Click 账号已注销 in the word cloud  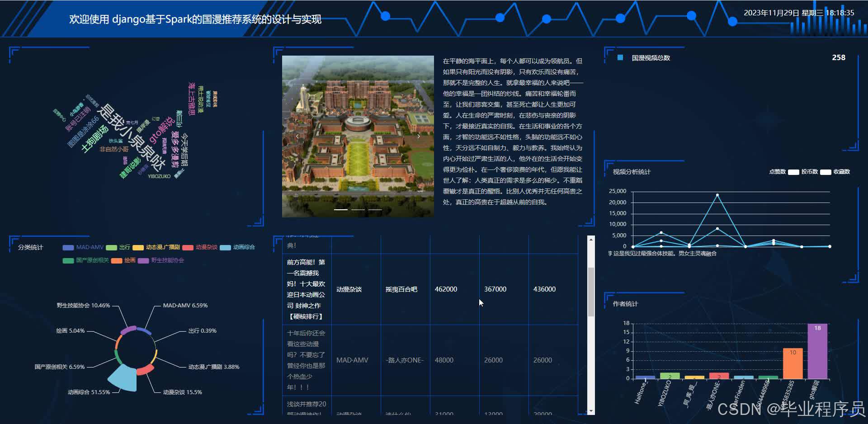[78, 119]
